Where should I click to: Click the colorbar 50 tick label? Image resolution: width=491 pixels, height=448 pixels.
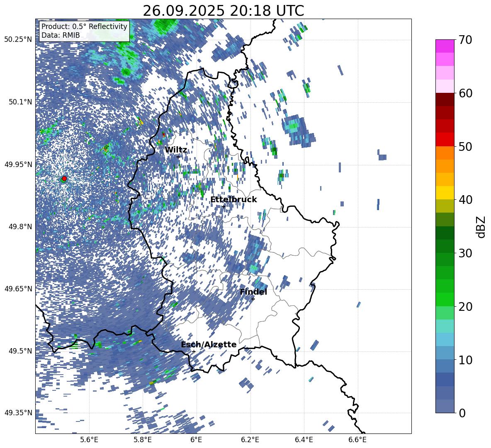pyautogui.click(x=465, y=146)
